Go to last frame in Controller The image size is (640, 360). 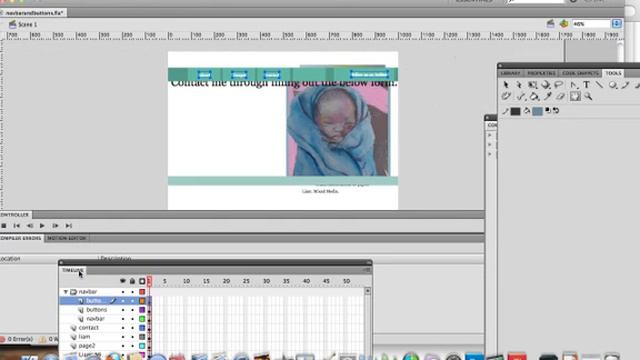coord(69,226)
